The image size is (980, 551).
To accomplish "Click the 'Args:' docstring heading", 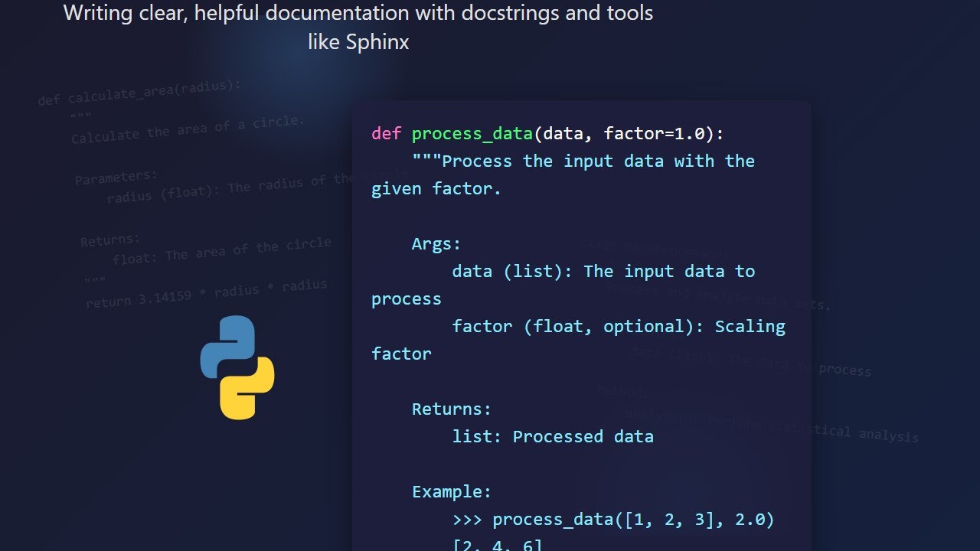I will (436, 244).
